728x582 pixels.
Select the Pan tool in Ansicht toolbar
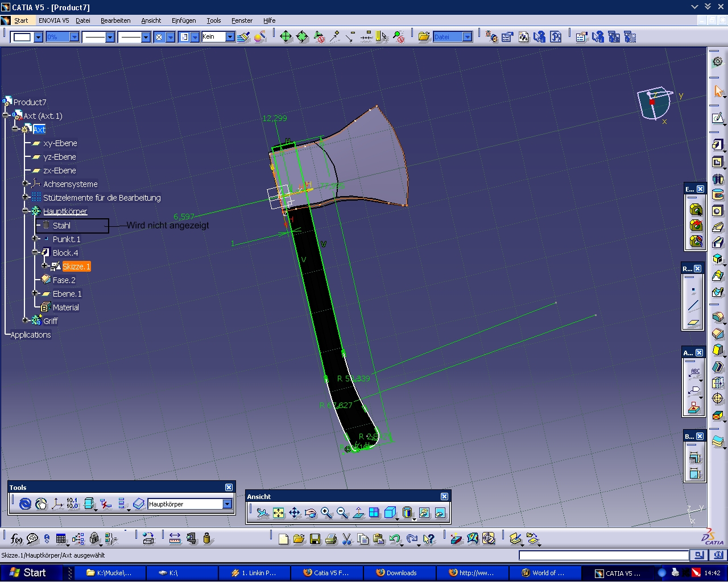(x=294, y=513)
